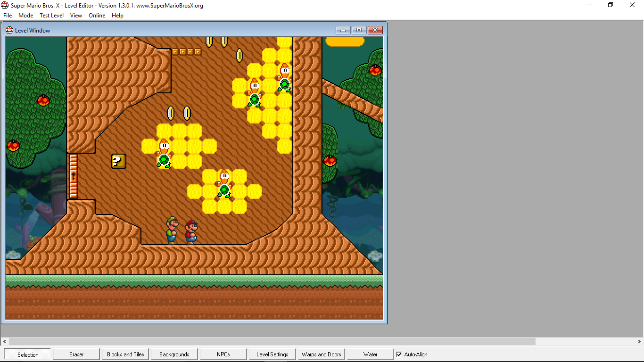Select the orange cloud platform at top right

coord(345,41)
